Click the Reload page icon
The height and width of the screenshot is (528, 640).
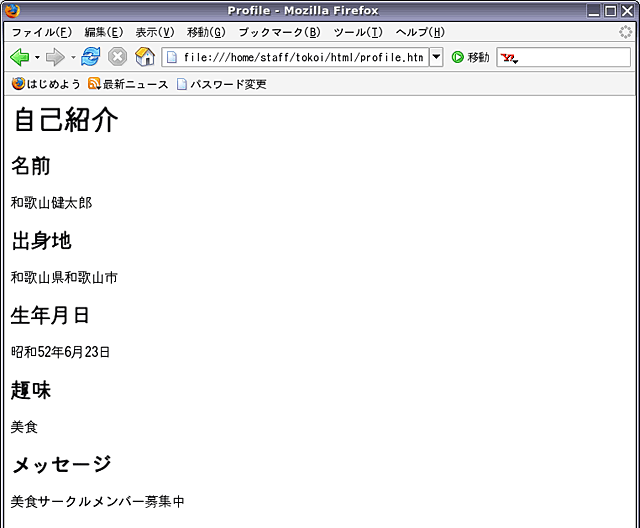point(91,57)
